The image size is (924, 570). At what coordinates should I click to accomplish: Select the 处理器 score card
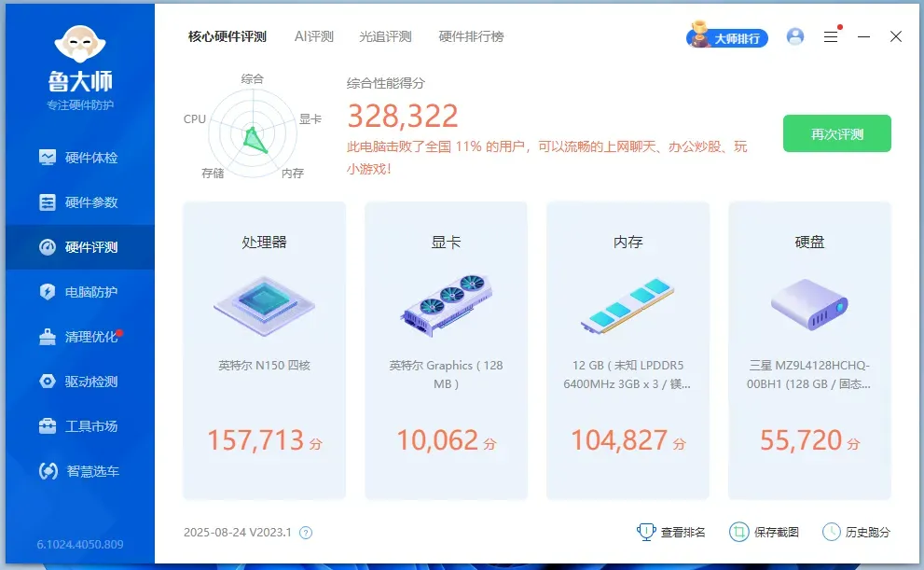[264, 350]
